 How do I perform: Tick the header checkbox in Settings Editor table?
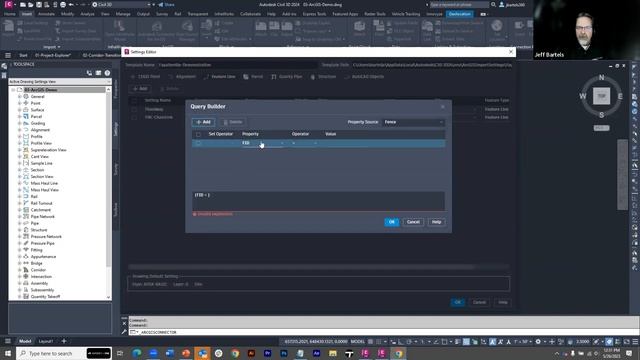click(134, 100)
